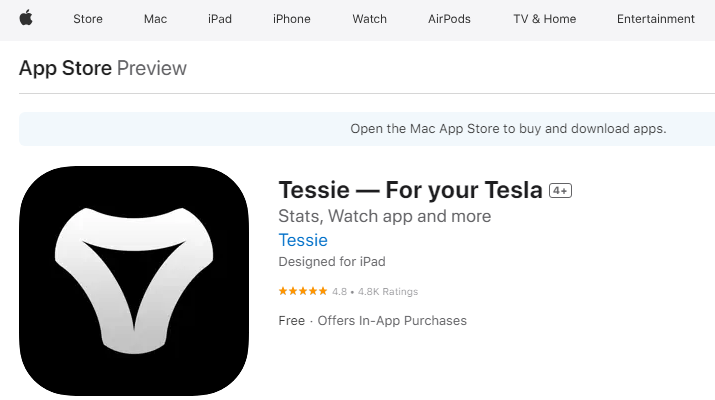
Task: Click the orange five-star rating
Action: pos(303,291)
